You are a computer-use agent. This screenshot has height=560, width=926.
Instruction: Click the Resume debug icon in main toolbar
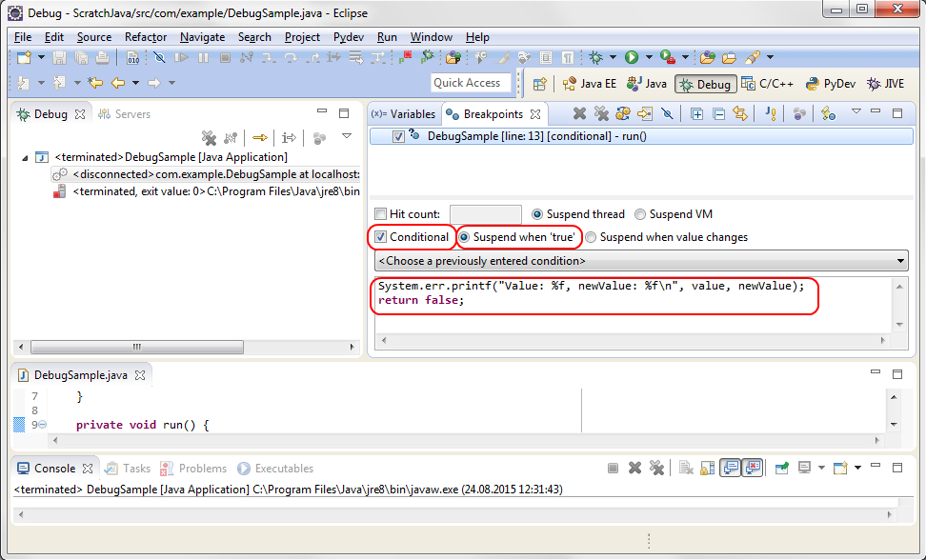click(x=181, y=57)
